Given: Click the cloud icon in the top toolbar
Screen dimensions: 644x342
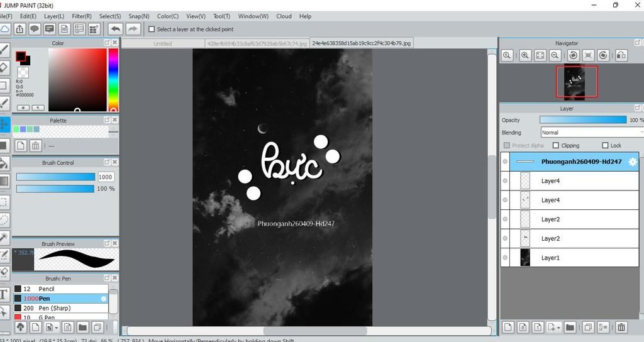Looking at the screenshot, I should click(x=4, y=29).
